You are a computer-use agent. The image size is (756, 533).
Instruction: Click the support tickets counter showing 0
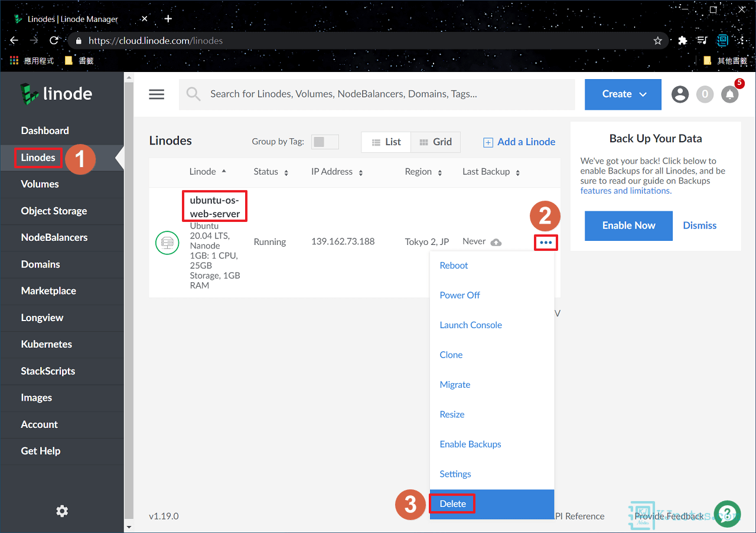[x=705, y=94]
